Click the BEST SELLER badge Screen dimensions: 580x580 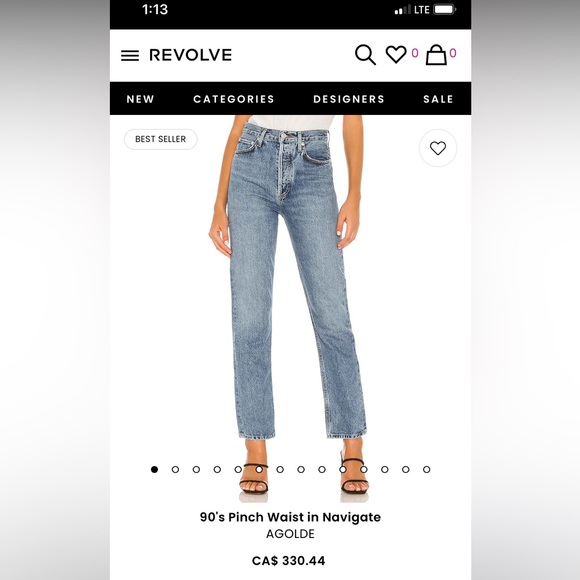tap(161, 139)
